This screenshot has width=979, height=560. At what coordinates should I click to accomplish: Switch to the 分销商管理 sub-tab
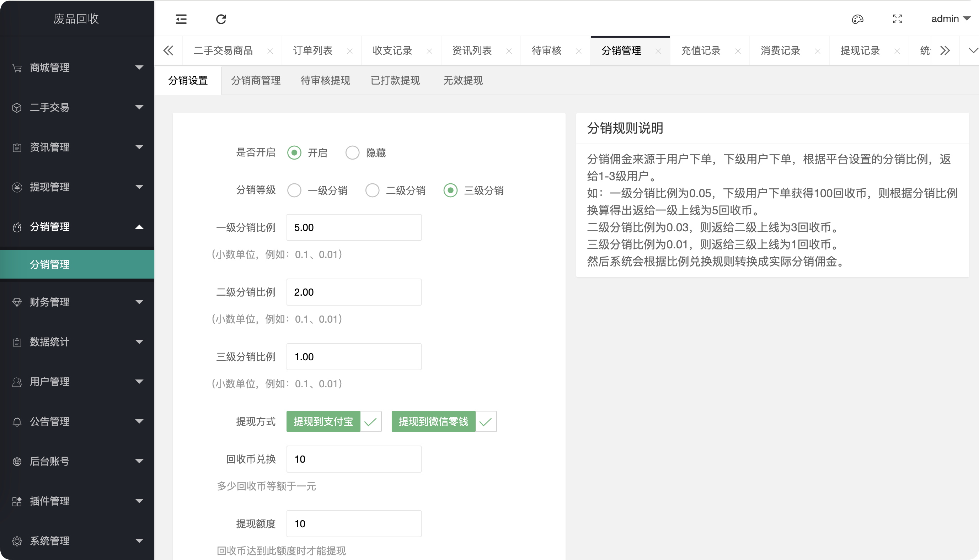[x=256, y=80]
